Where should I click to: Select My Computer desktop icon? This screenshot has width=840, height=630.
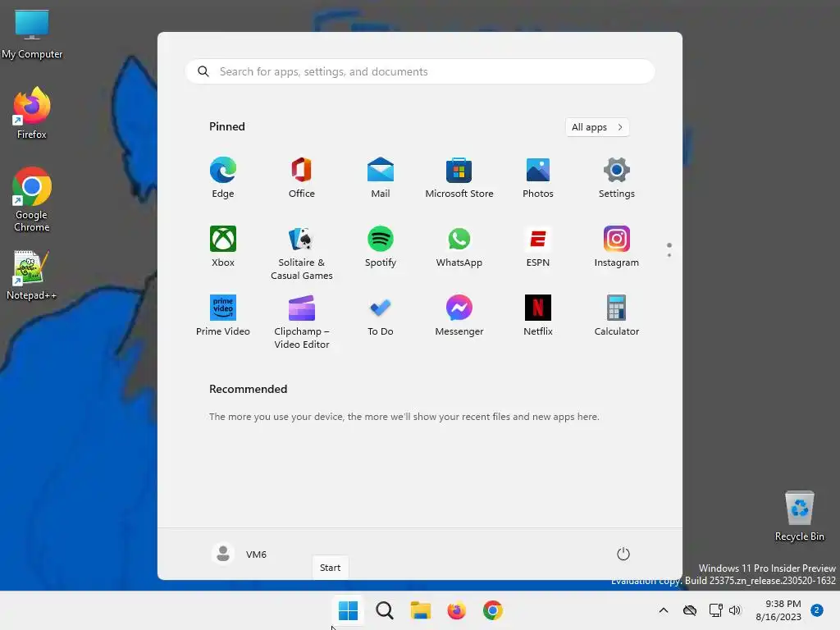pyautogui.click(x=32, y=34)
